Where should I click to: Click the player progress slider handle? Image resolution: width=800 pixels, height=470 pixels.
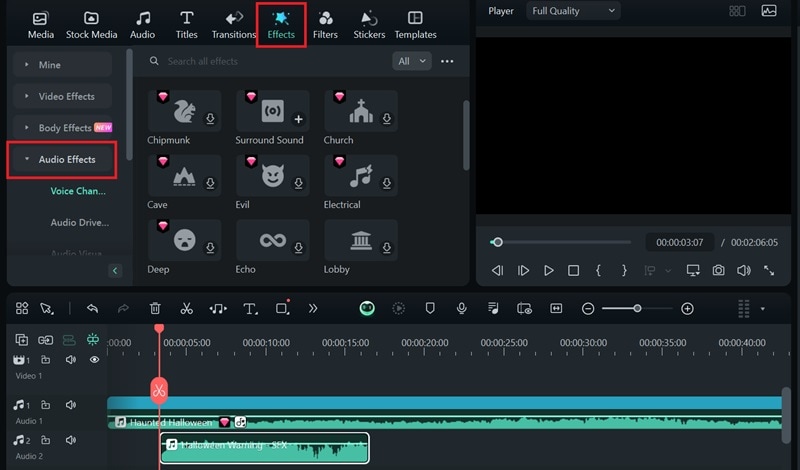pyautogui.click(x=497, y=242)
